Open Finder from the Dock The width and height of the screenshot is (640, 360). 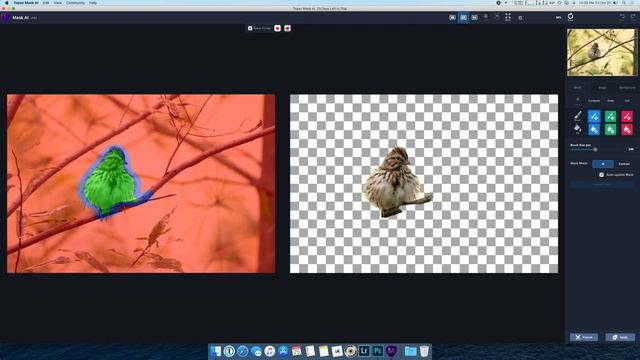click(216, 351)
